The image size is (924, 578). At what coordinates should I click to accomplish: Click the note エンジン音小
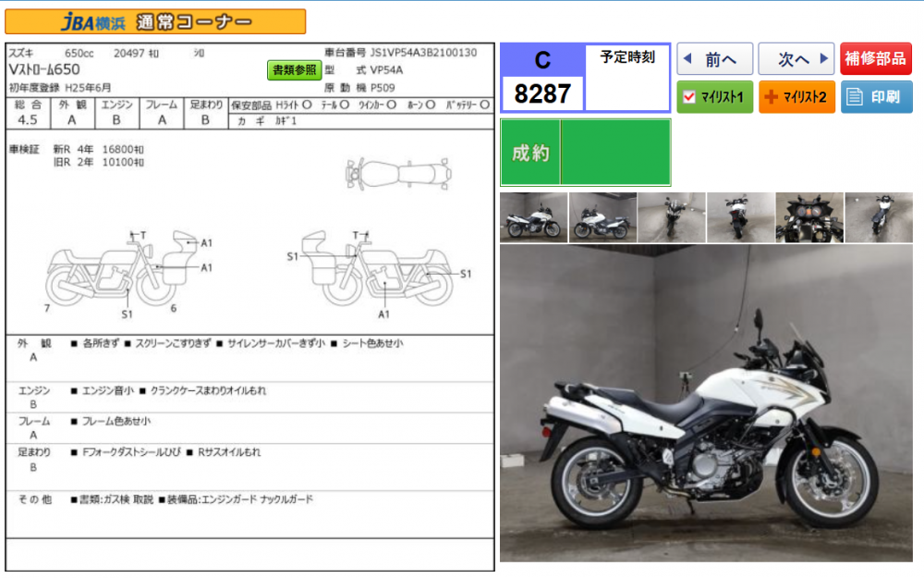(x=107, y=390)
